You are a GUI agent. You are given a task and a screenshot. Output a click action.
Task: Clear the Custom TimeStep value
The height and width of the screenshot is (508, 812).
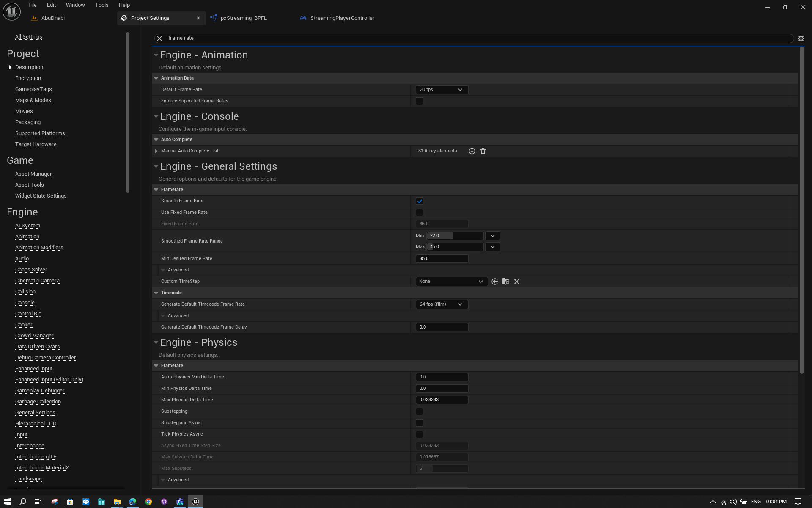(x=517, y=282)
